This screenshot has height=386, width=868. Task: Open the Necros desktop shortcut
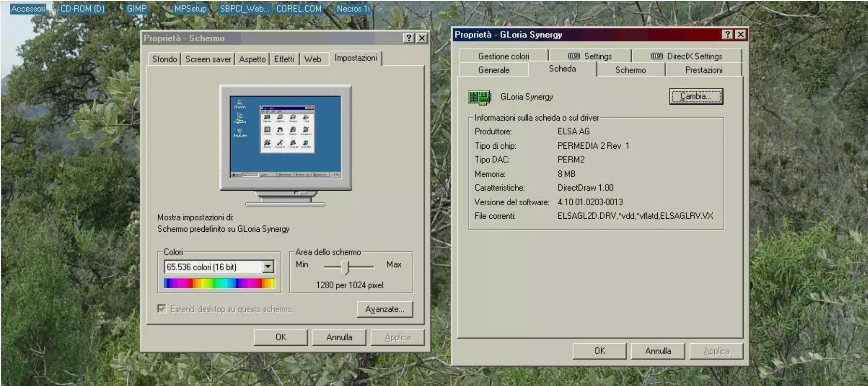(353, 9)
